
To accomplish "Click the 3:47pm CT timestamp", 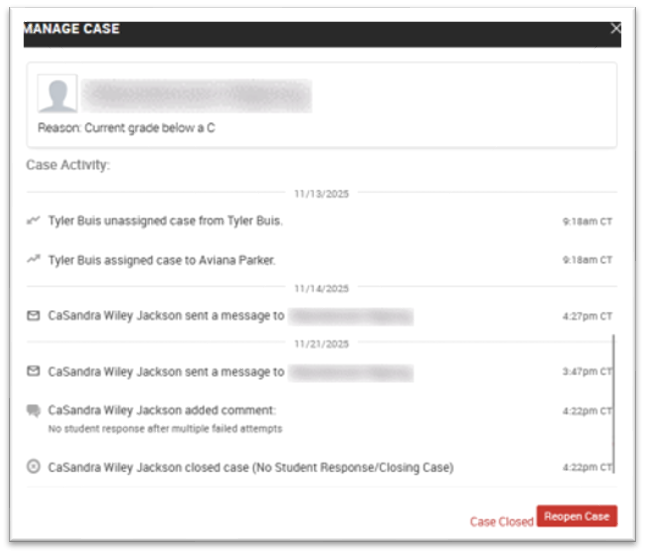I will (x=587, y=371).
